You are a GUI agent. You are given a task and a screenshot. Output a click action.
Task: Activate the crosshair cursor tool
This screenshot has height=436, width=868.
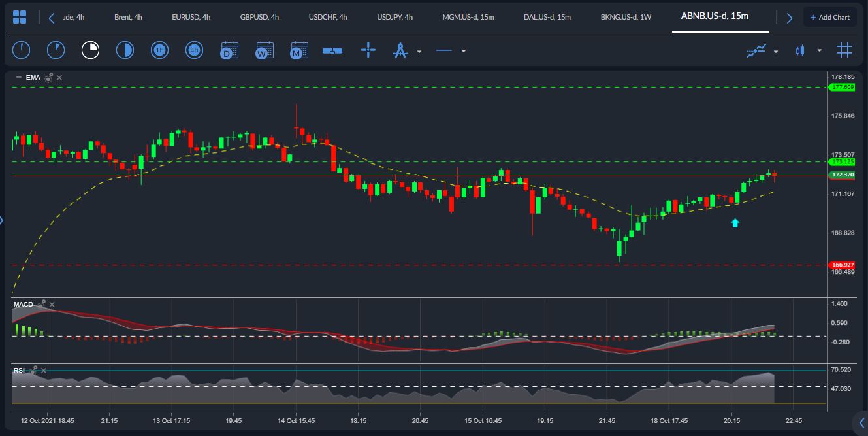click(368, 50)
